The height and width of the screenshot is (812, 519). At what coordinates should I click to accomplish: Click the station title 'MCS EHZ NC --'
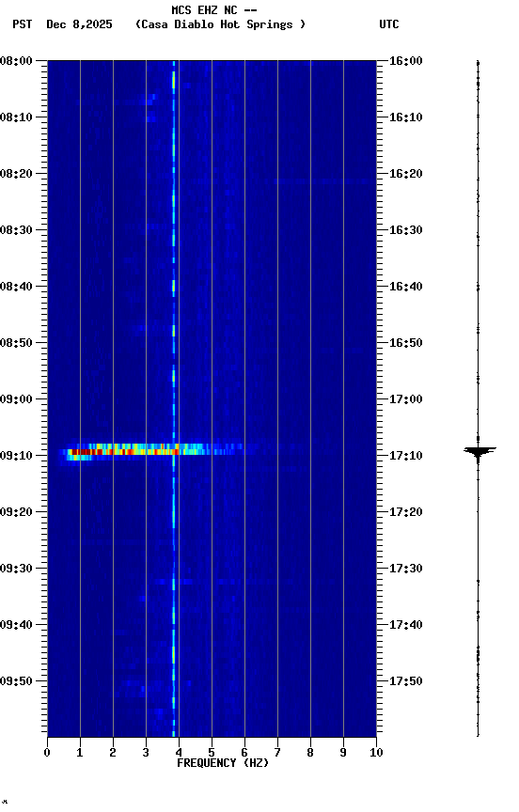[214, 9]
